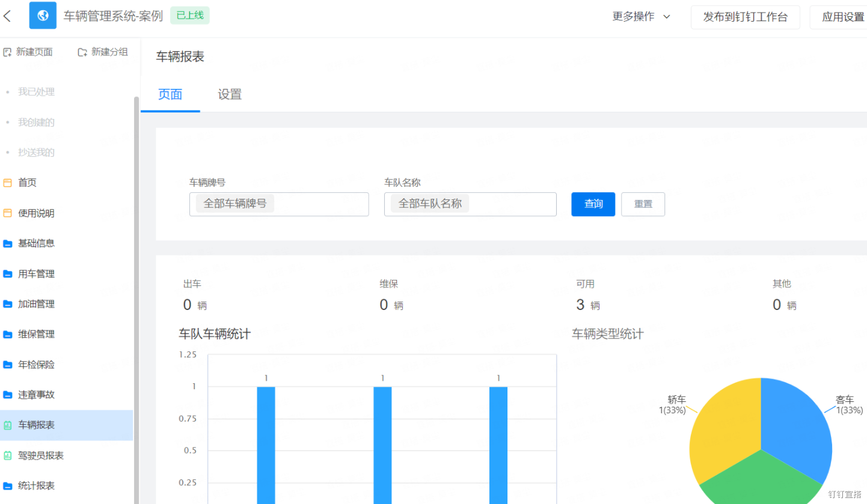Click 新建页面 label

34,52
